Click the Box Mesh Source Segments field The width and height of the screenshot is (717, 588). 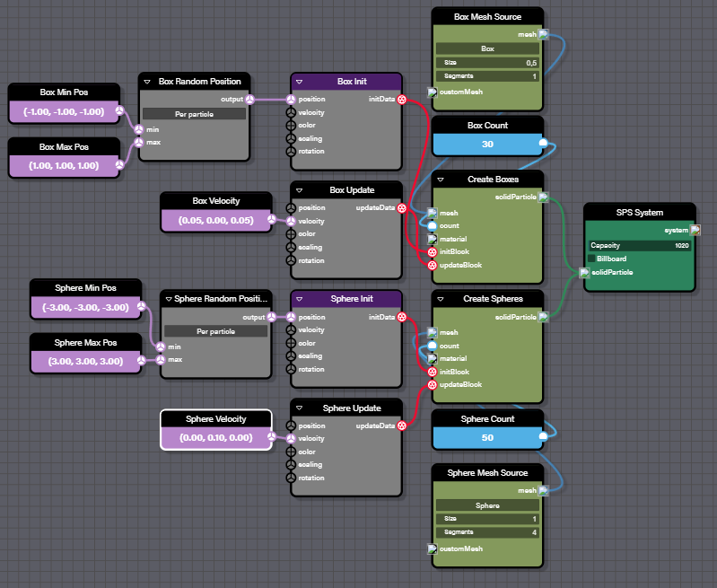click(x=487, y=76)
